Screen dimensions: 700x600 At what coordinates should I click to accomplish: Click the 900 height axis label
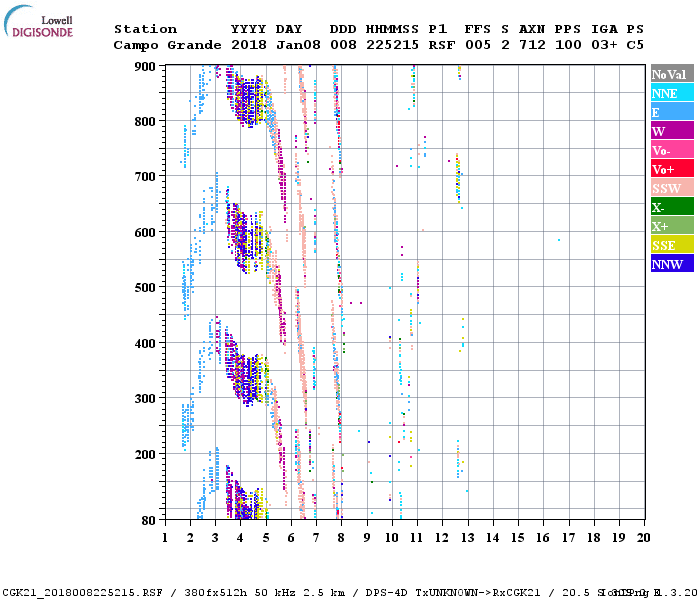coord(145,67)
